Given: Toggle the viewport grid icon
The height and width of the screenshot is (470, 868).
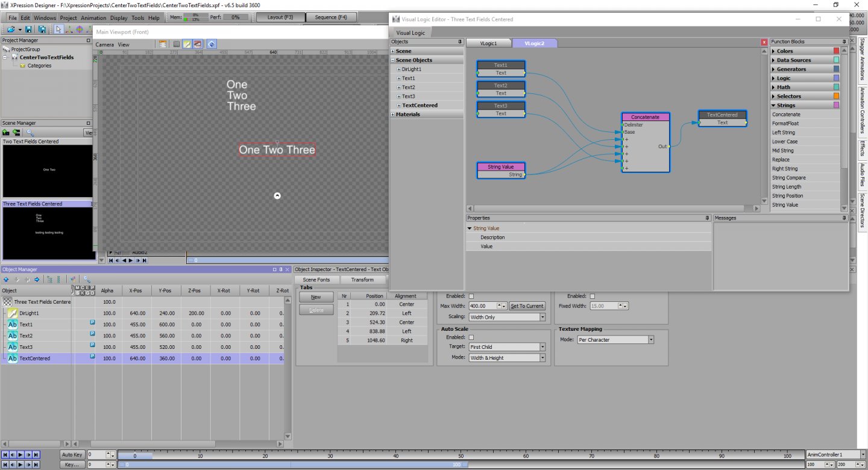Looking at the screenshot, I should click(175, 44).
